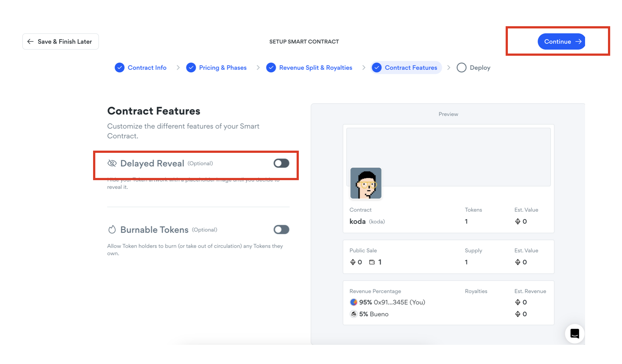
Task: Click the chevron after Contract Features step
Action: coord(449,68)
